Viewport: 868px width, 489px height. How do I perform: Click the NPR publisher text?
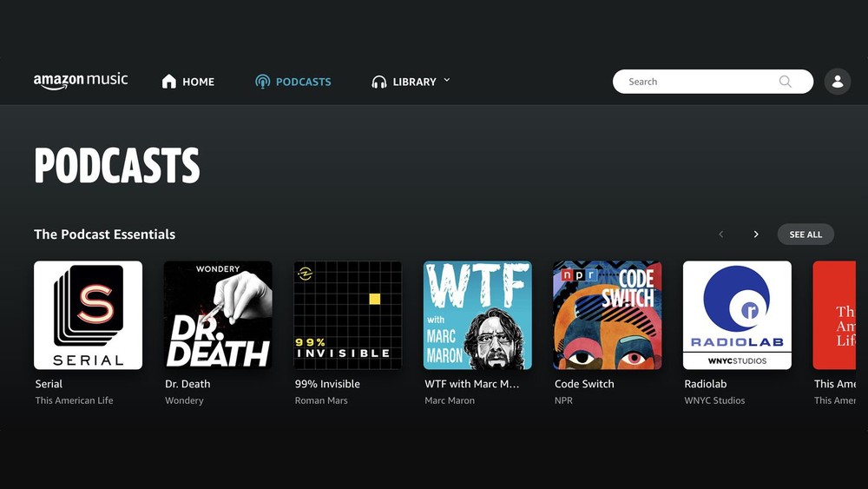coord(563,400)
